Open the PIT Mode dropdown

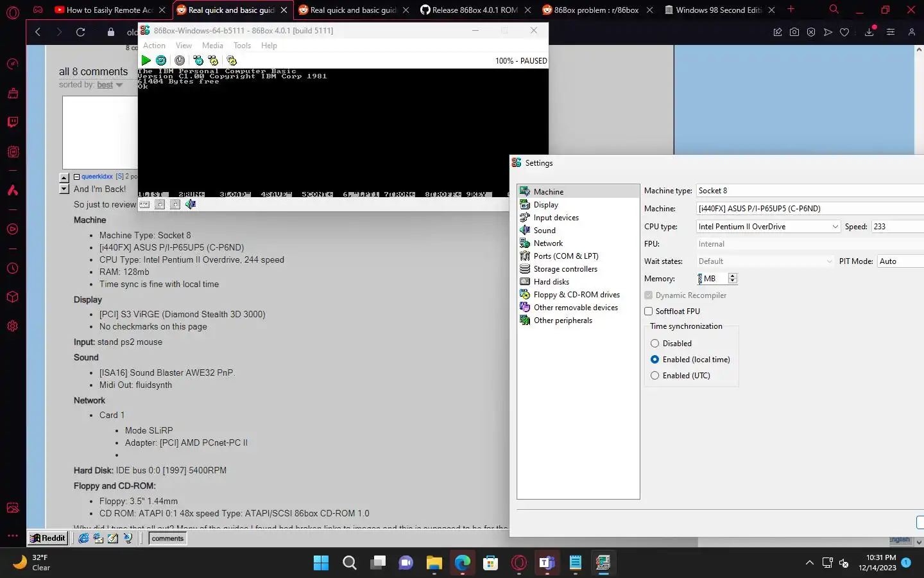[900, 261]
